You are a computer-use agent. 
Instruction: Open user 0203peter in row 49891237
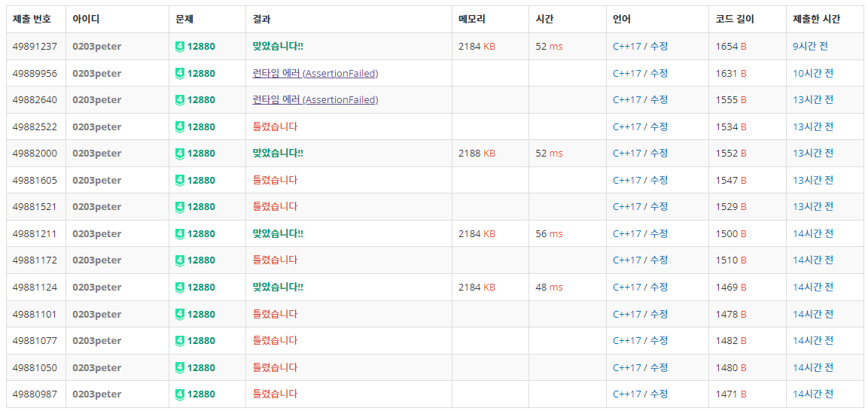click(96, 47)
